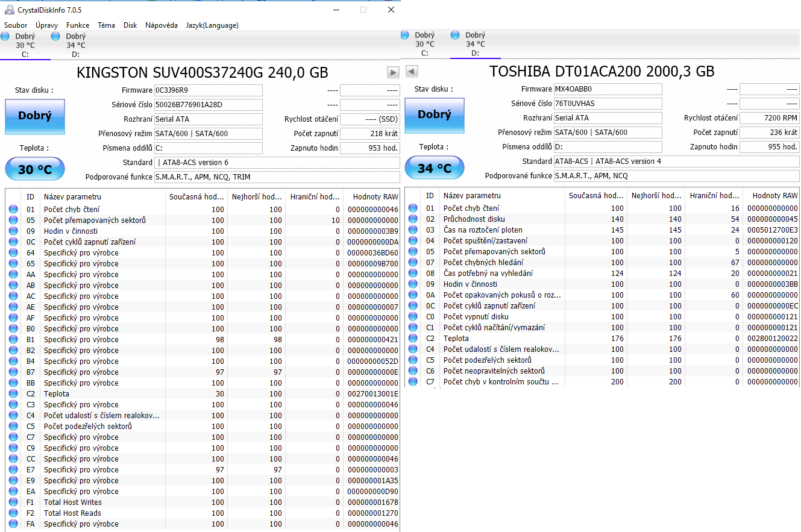Click status icon for Kingston 09 Hodin v činnosti
Screen dimensions: 801x532
[x=13, y=231]
